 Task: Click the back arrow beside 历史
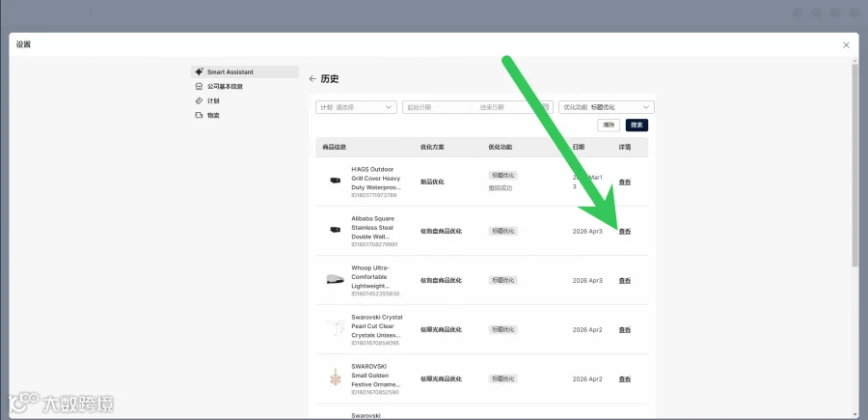click(312, 79)
